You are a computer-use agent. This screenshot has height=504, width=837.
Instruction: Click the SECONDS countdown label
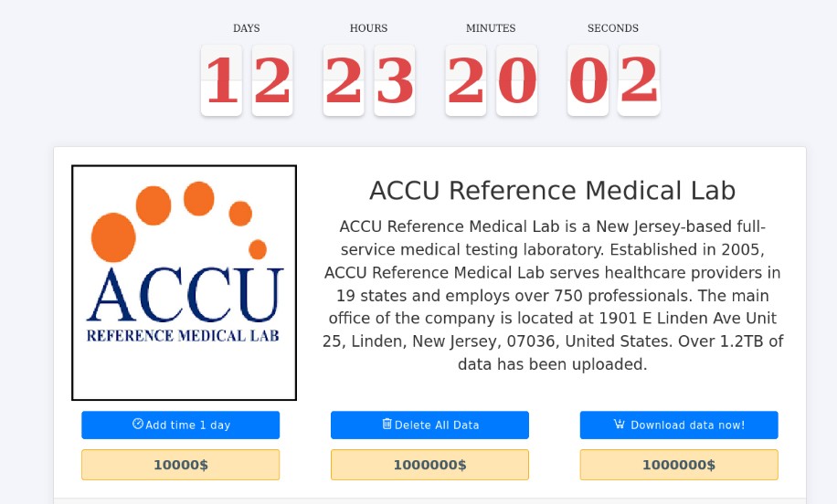click(x=613, y=28)
